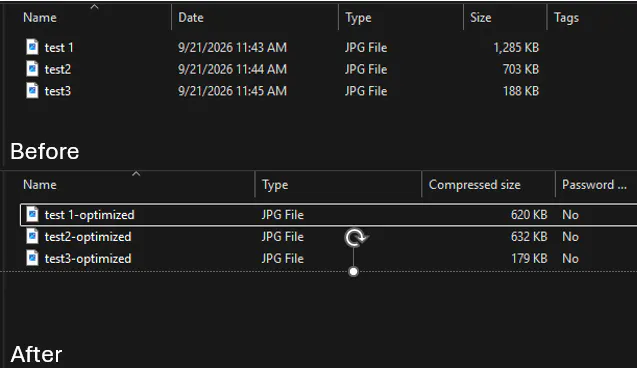This screenshot has height=368, width=637.
Task: Select the file named test 1
Action: pos(59,48)
